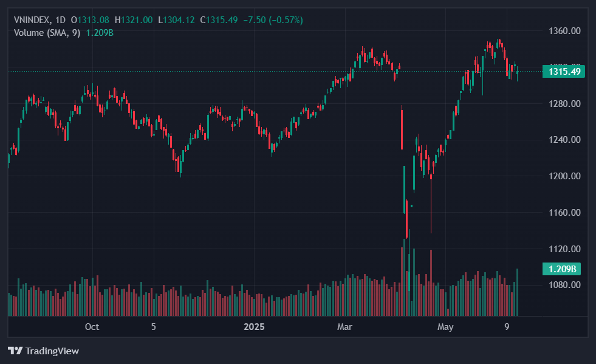Click the Volume (SMA, 9) indicator label
The height and width of the screenshot is (364, 596).
tap(47, 32)
